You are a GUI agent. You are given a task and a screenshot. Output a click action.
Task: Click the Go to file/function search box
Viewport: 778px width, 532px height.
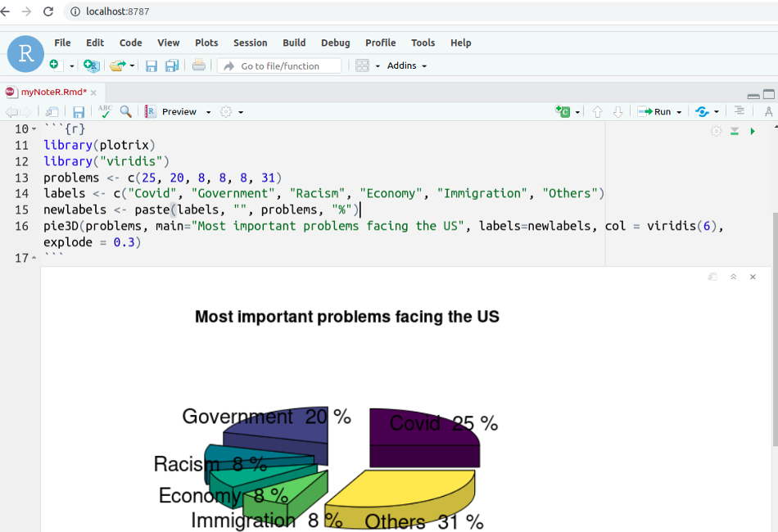[278, 65]
